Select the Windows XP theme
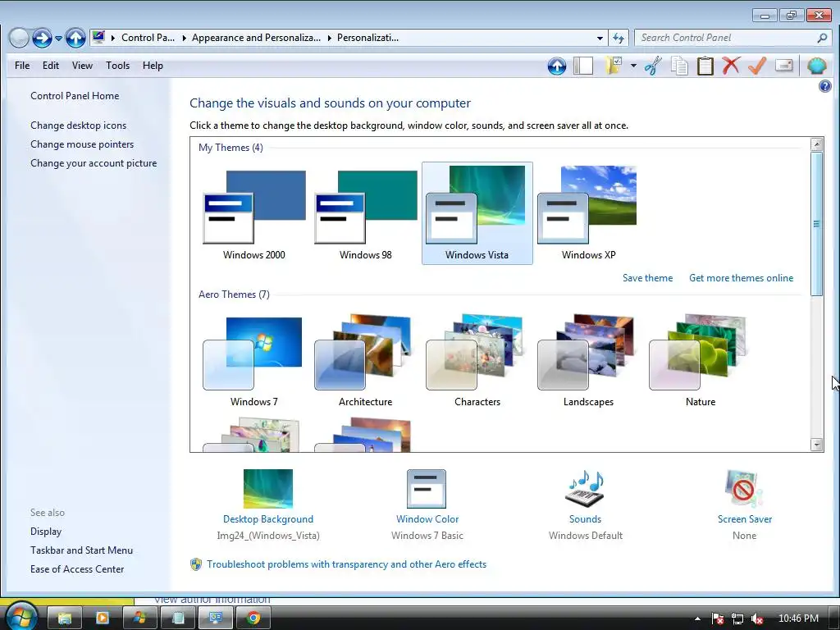Screen dimensions: 840x630 (x=589, y=213)
